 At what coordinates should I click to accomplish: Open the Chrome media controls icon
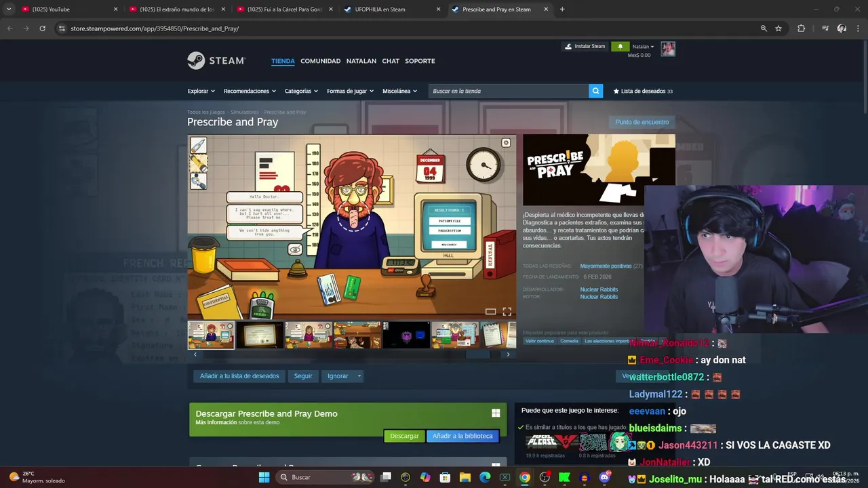(825, 28)
